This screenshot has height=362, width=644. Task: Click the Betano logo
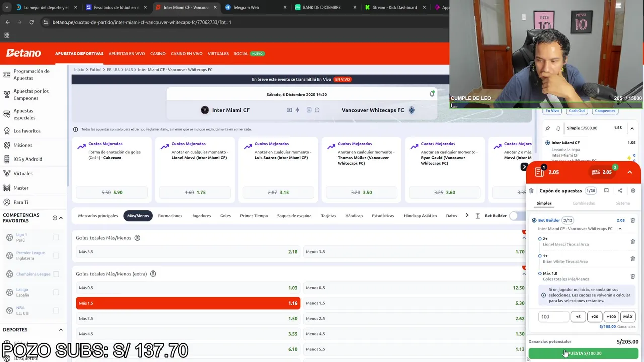(24, 53)
